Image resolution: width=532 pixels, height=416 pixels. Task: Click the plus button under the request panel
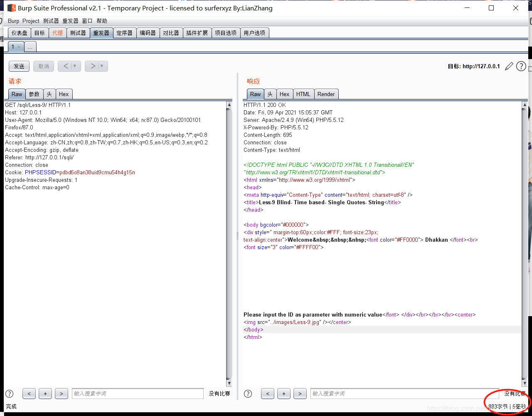point(45,394)
